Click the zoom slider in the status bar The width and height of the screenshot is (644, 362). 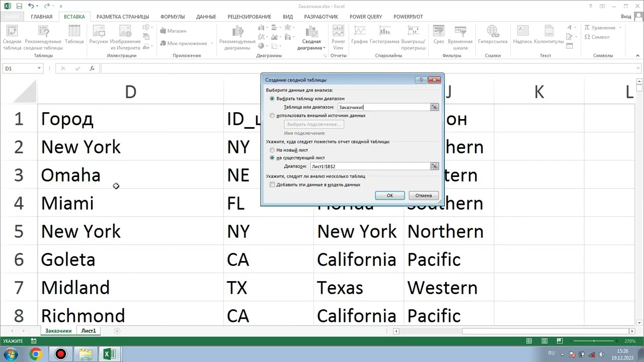pyautogui.click(x=594, y=341)
